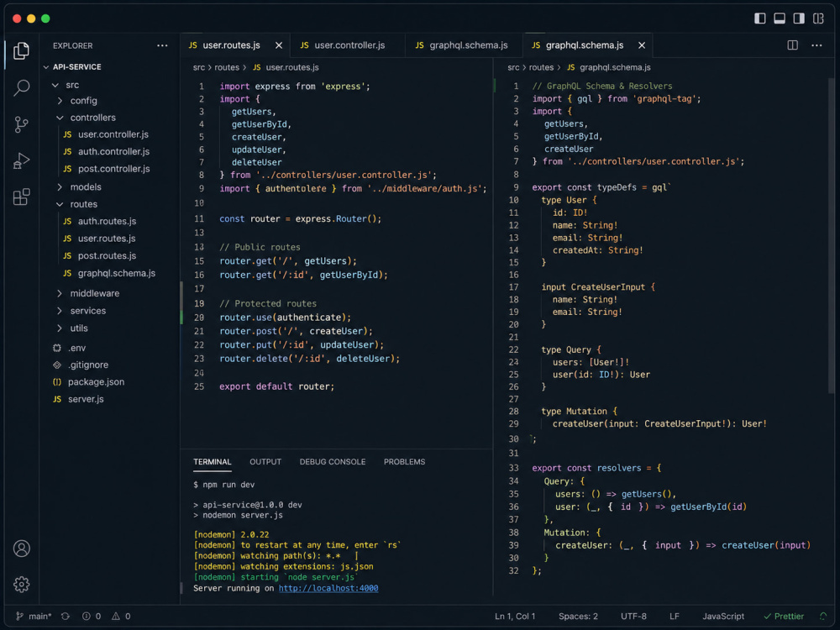The image size is (840, 630).
Task: Close the user.routes.js tab
Action: click(x=279, y=45)
